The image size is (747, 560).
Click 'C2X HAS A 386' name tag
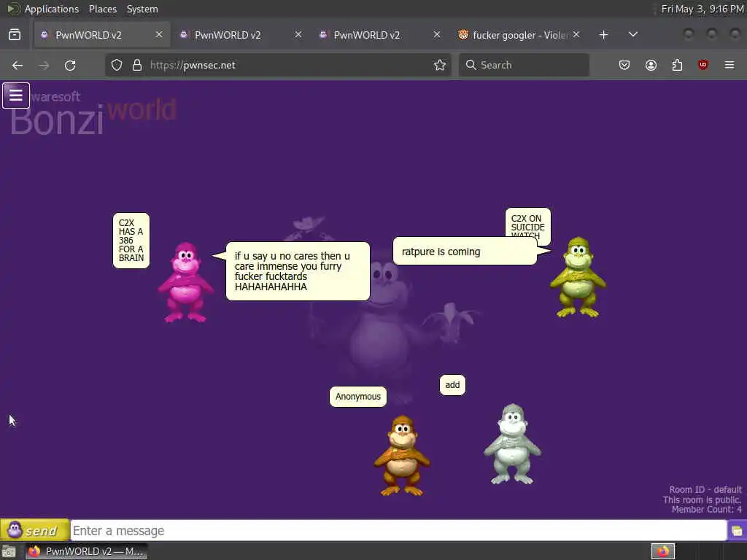tap(131, 241)
